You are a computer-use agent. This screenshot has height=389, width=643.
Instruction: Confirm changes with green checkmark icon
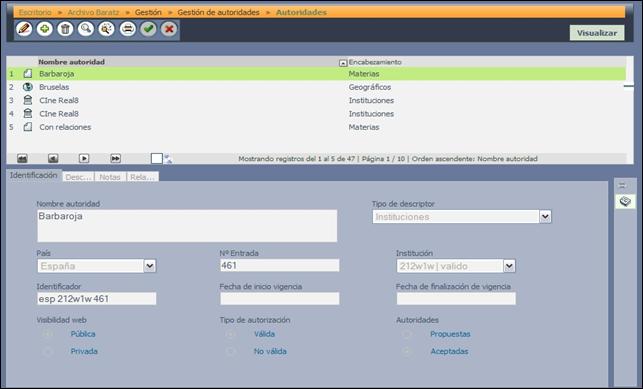tap(148, 29)
